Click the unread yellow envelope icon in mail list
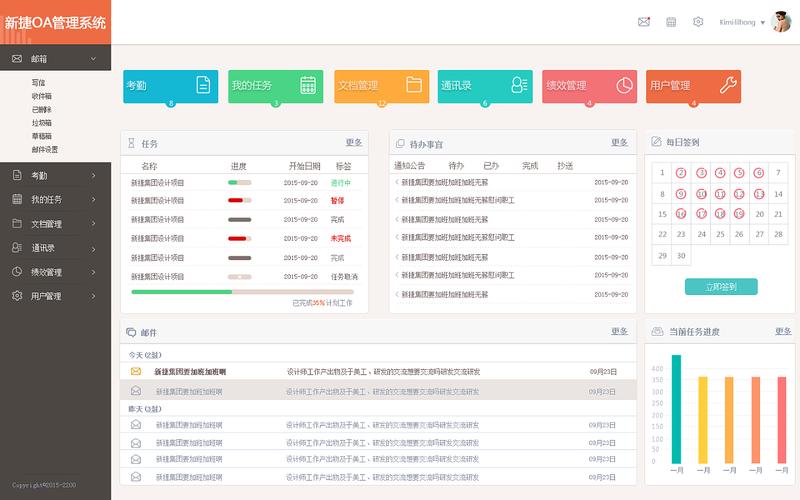The height and width of the screenshot is (500, 800). pyautogui.click(x=136, y=371)
